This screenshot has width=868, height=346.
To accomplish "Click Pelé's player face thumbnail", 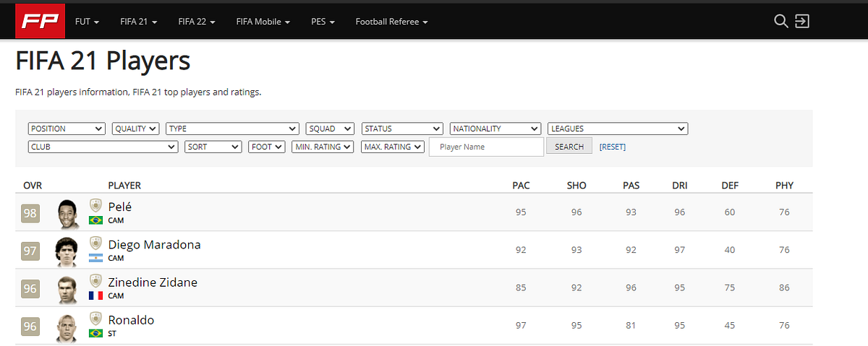I will point(68,213).
